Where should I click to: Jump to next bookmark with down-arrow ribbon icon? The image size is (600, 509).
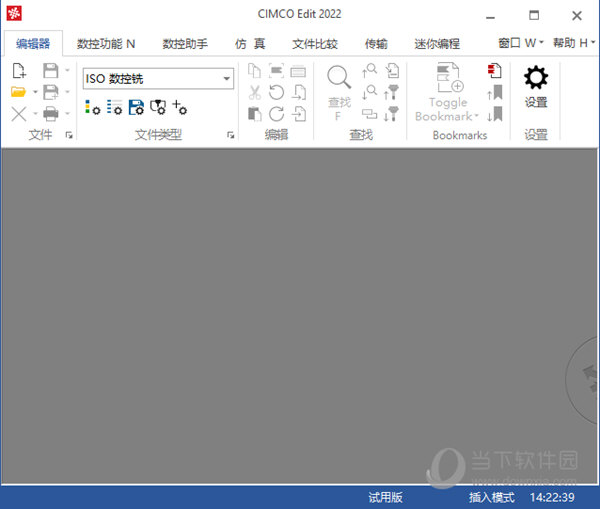click(x=495, y=114)
